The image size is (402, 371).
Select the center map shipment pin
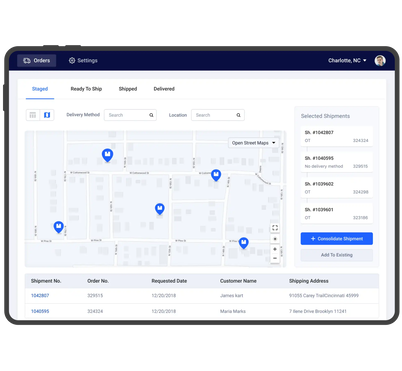click(160, 209)
